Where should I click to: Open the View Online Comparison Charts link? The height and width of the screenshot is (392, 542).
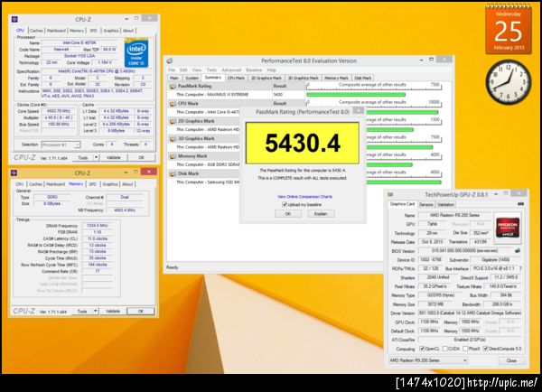coord(305,197)
